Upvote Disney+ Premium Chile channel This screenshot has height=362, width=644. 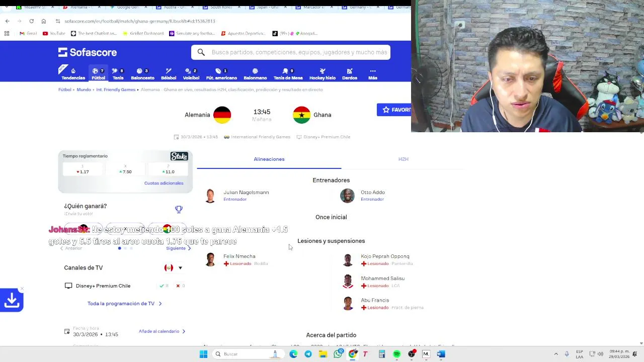click(x=164, y=286)
